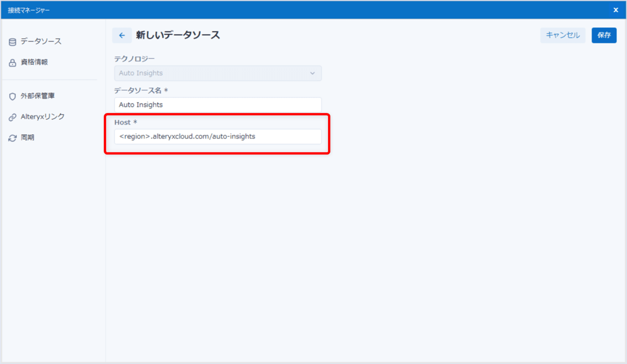Close the 接続マネージャー window
Viewport: 627px width, 364px height.
point(616,10)
